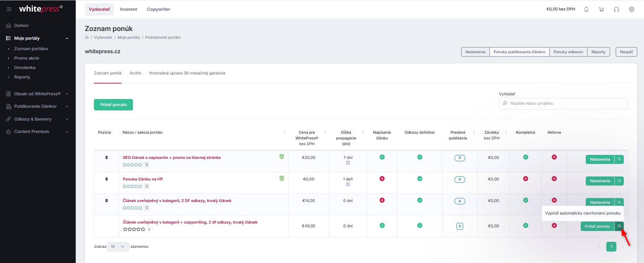
Task: Open Ponuky publikovania článkov
Action: pos(519,52)
